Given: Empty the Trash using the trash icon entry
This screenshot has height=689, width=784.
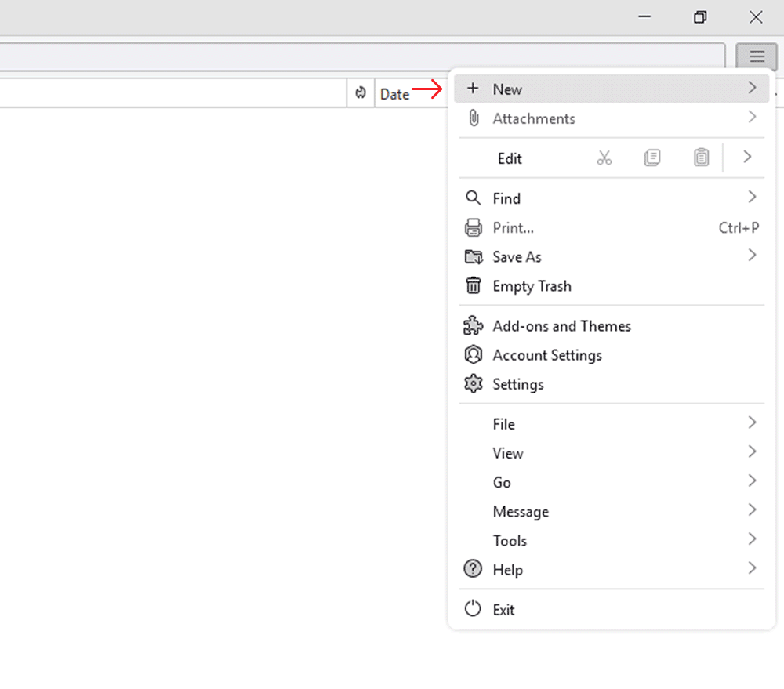Looking at the screenshot, I should click(532, 286).
